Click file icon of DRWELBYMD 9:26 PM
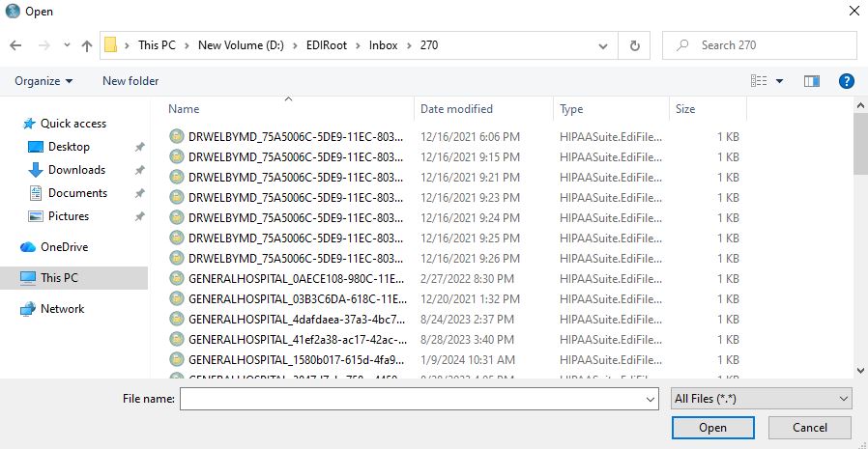 point(177,258)
